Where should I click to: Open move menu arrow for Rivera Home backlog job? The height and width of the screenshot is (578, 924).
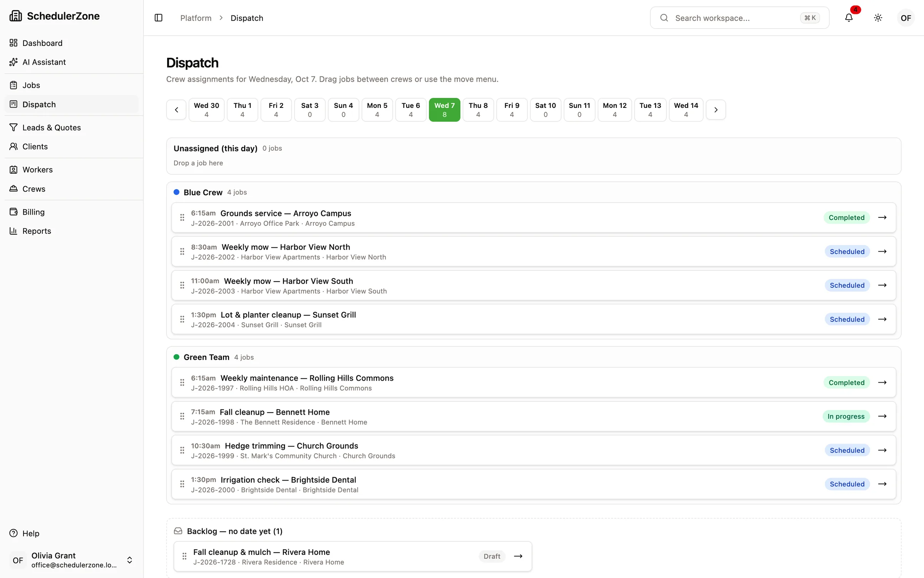tap(518, 556)
